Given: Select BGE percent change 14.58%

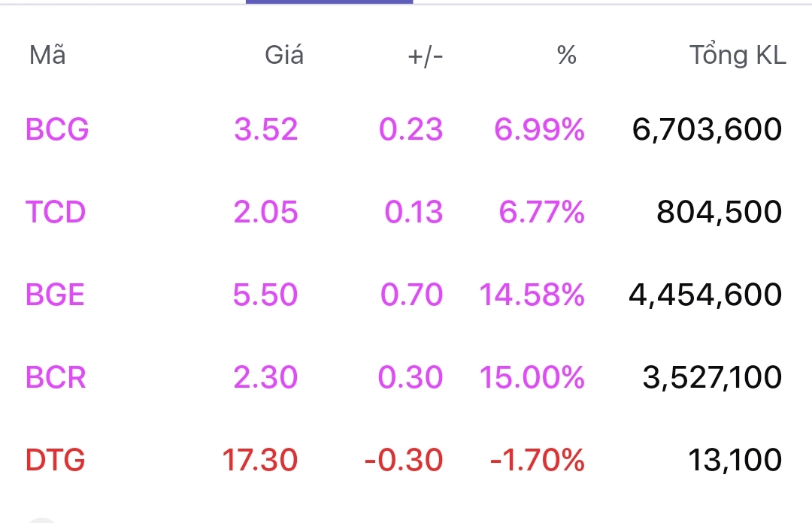Looking at the screenshot, I should click(x=532, y=295).
